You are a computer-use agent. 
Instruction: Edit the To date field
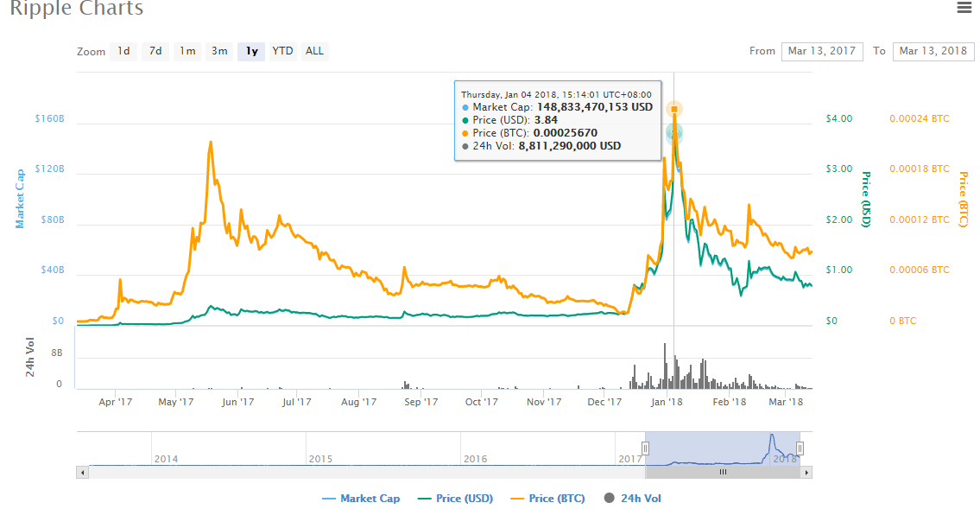pyautogui.click(x=933, y=51)
